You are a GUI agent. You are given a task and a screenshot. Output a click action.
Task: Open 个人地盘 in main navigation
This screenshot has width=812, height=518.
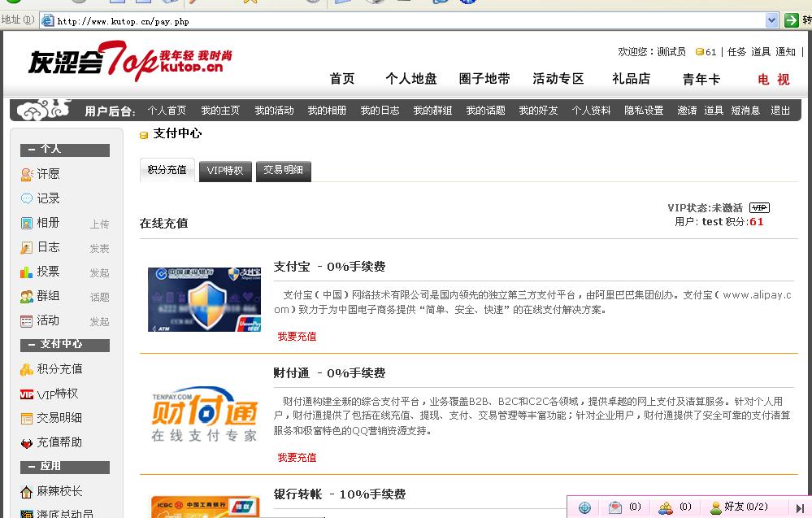[411, 79]
